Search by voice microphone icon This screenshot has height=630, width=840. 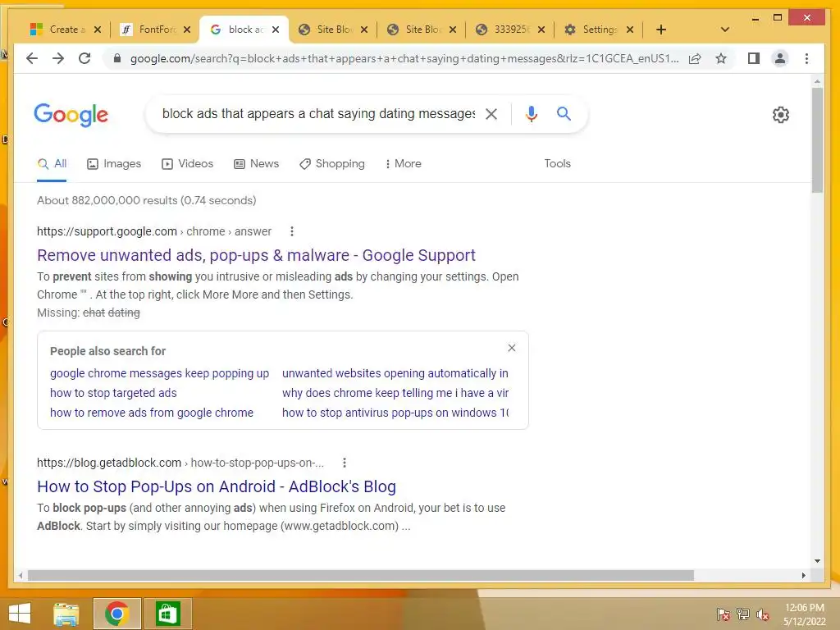(531, 113)
